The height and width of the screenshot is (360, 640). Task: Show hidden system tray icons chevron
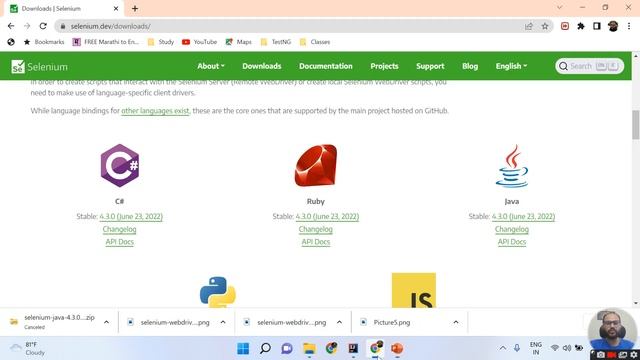503,348
